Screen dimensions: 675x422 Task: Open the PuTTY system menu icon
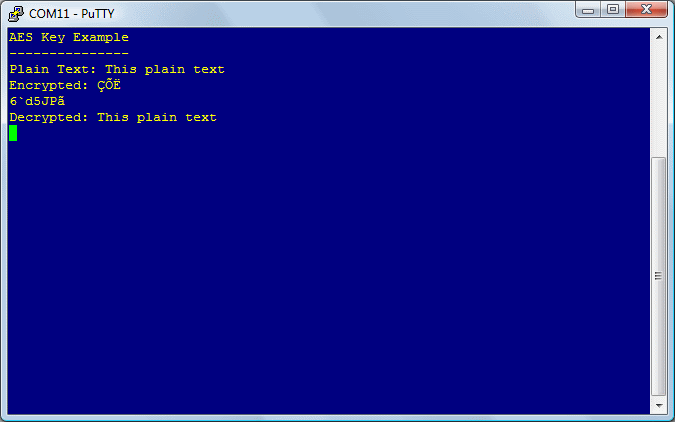[x=16, y=14]
